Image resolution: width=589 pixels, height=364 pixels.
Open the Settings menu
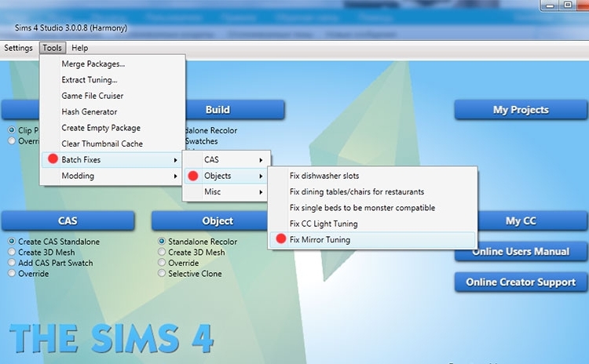coord(18,48)
